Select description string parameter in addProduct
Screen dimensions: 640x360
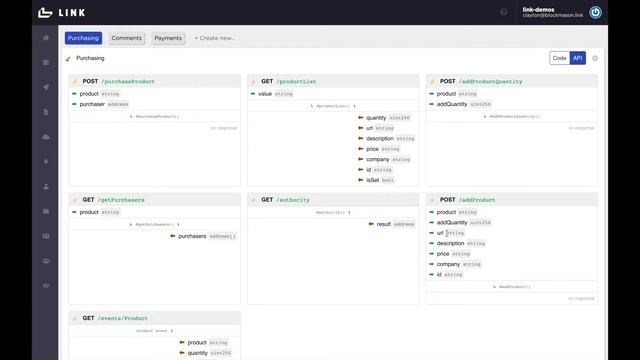coord(457,243)
